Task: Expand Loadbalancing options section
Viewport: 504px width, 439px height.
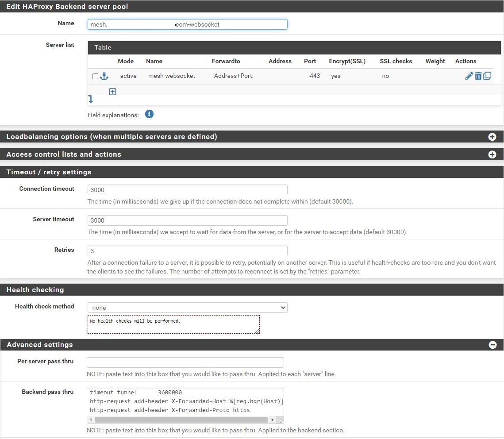Action: coord(492,137)
